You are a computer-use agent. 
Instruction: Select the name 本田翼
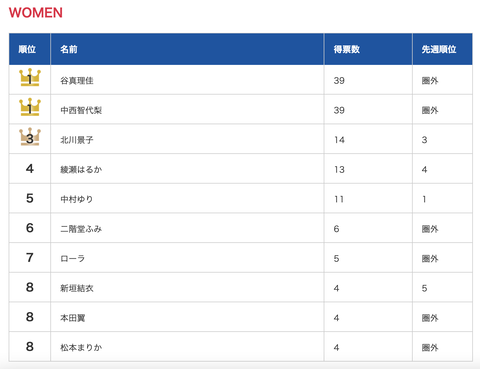(x=73, y=318)
